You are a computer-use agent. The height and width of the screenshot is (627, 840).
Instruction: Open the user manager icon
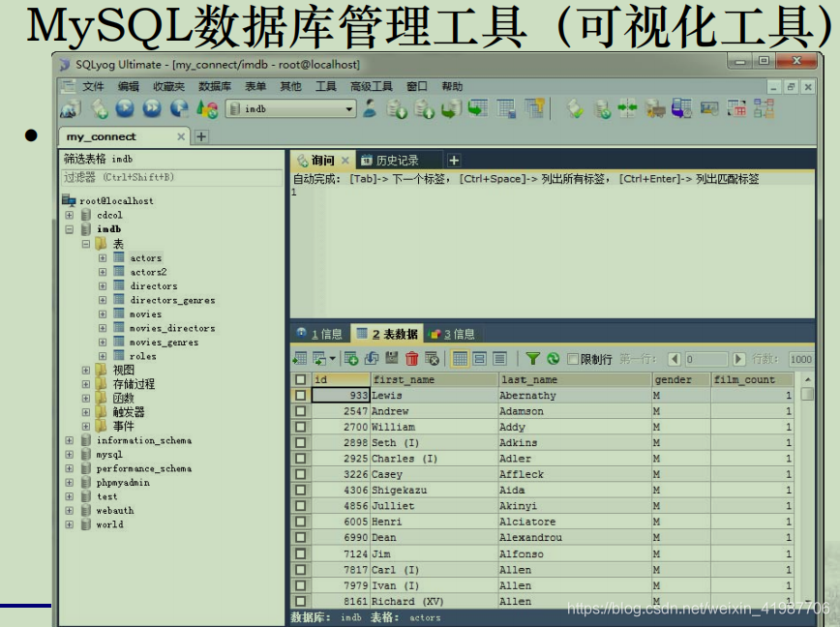pyautogui.click(x=369, y=108)
